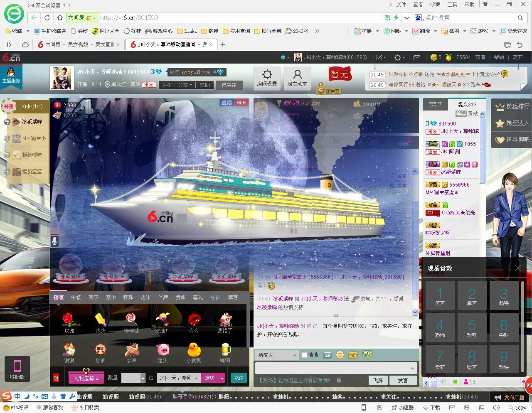
Task: Send the rose (玫瑰) gift icon
Action: point(69,320)
